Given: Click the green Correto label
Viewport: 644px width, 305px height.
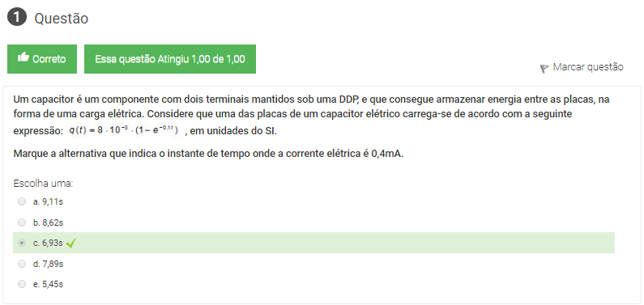Looking at the screenshot, I should pos(42,59).
